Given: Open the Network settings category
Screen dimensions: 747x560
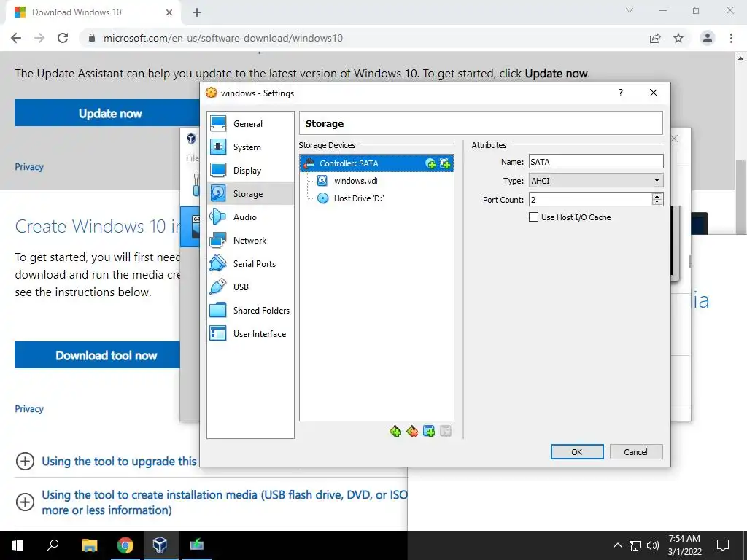Looking at the screenshot, I should pyautogui.click(x=250, y=241).
